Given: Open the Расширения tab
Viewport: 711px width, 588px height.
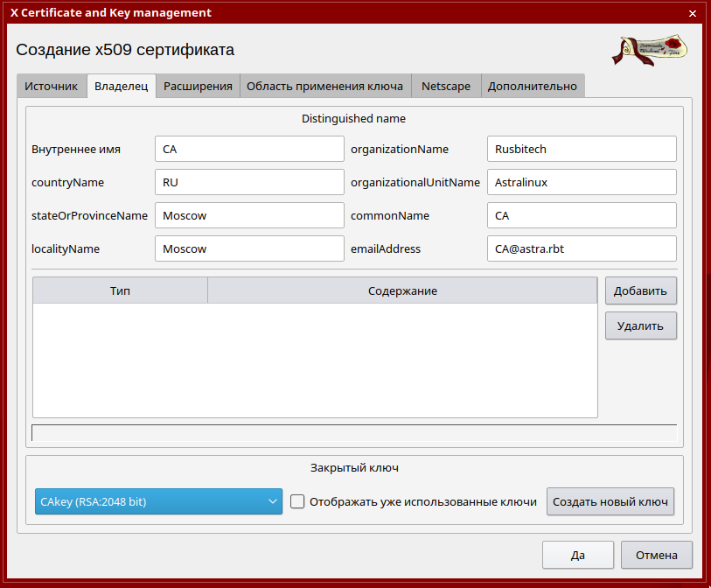Looking at the screenshot, I should [x=198, y=86].
